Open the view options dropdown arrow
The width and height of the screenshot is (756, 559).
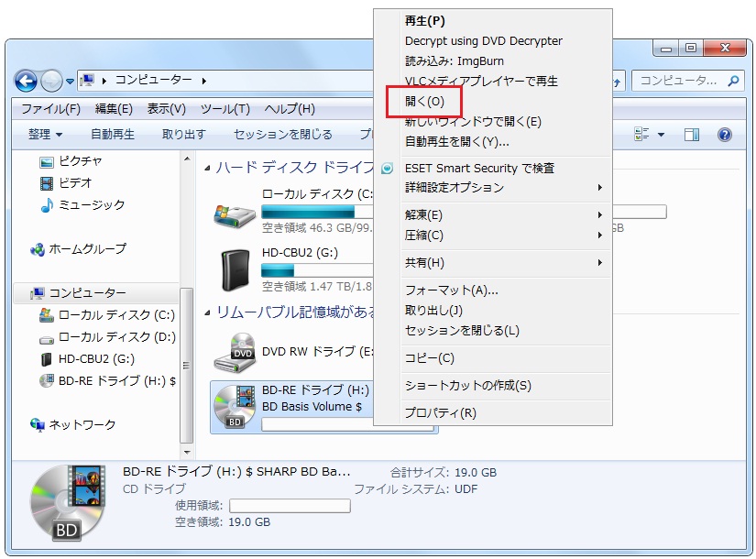661,135
